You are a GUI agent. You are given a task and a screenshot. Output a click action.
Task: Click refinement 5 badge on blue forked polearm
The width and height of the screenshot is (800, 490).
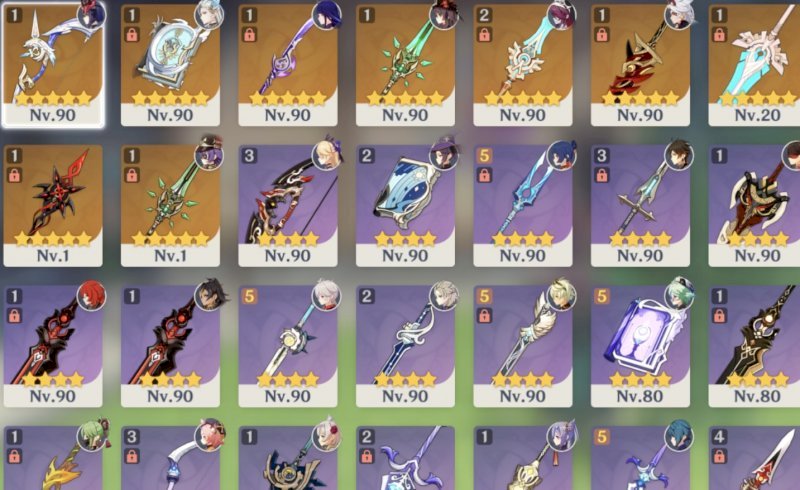tap(484, 155)
